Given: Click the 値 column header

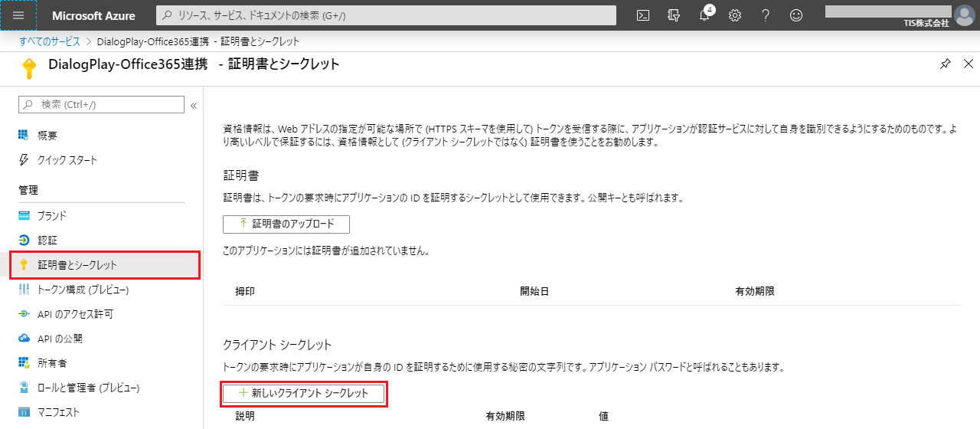Looking at the screenshot, I should coord(604,416).
